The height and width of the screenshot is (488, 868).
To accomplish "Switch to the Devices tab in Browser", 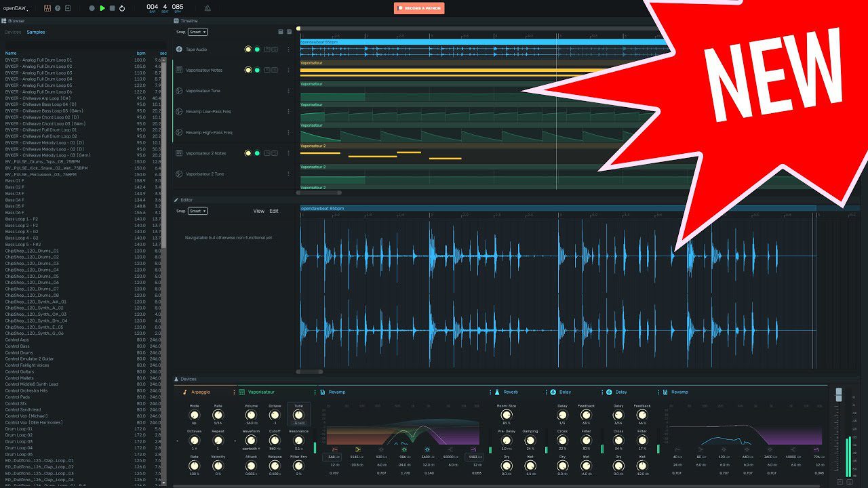I will 13,32.
